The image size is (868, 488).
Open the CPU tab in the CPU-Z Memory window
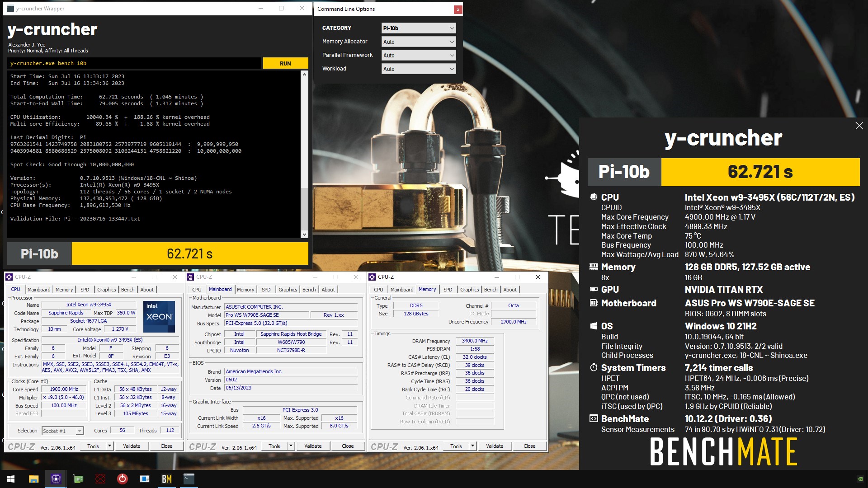coord(379,290)
